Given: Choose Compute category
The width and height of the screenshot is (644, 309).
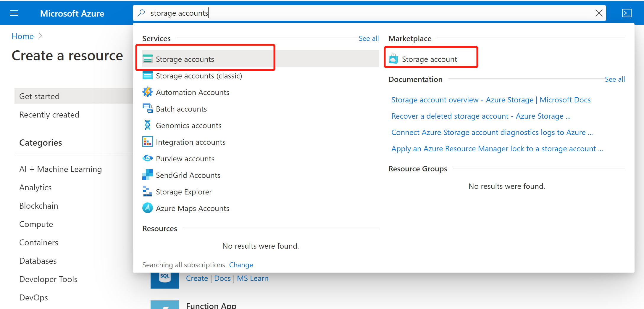Looking at the screenshot, I should [36, 224].
